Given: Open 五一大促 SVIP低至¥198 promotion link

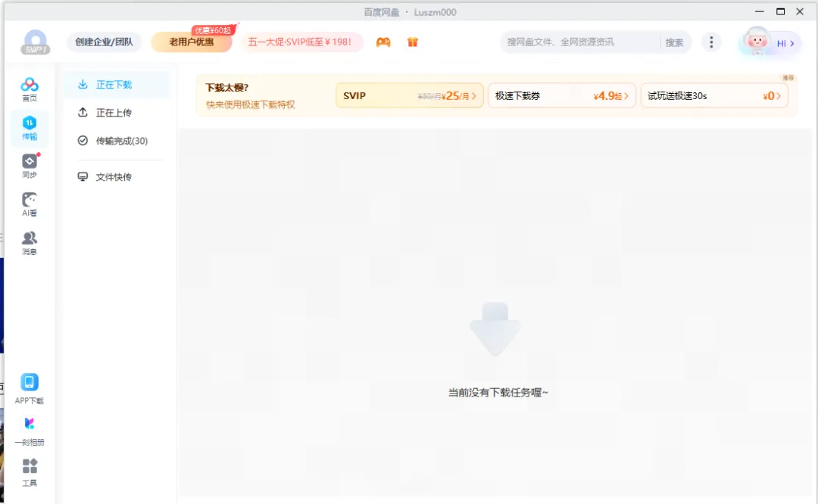Looking at the screenshot, I should tap(301, 42).
